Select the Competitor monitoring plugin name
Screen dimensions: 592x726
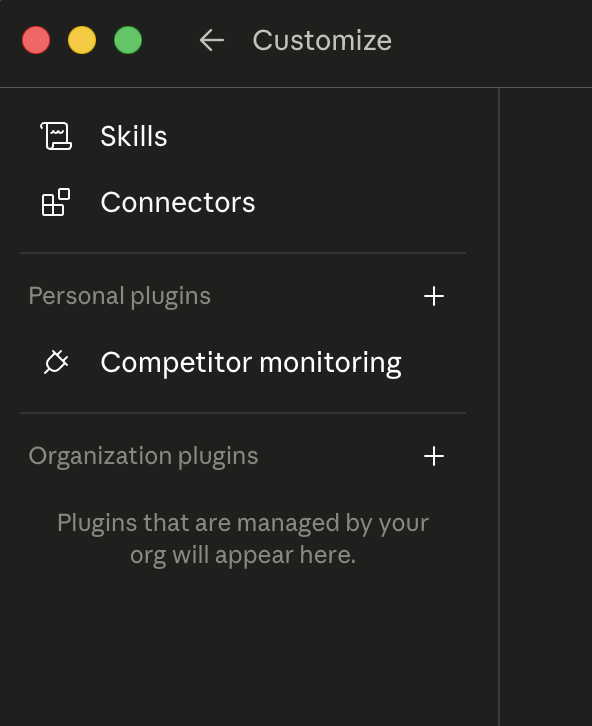[x=251, y=363]
